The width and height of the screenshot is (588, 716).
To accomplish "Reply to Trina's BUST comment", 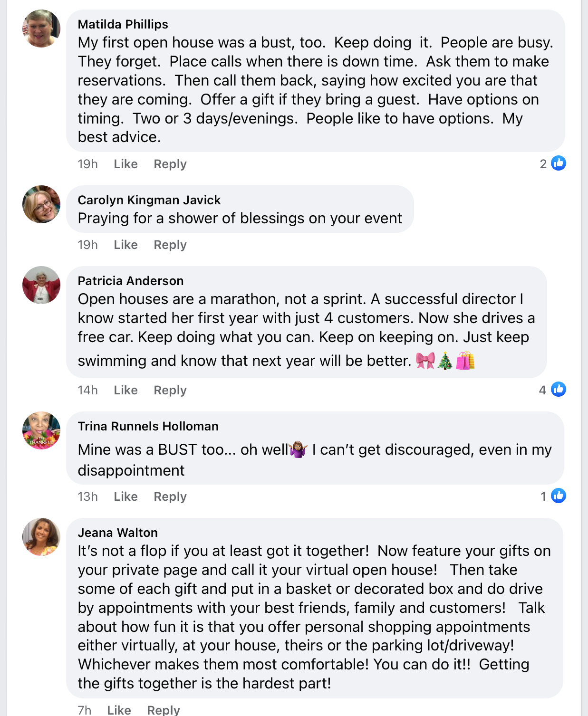I will coord(170,497).
